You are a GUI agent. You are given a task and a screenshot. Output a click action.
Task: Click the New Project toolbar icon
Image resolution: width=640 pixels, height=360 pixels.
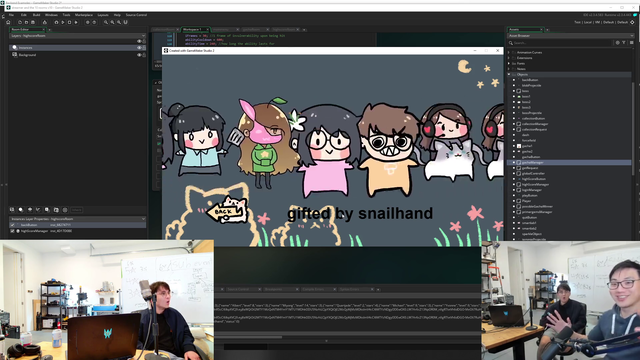tap(20, 22)
